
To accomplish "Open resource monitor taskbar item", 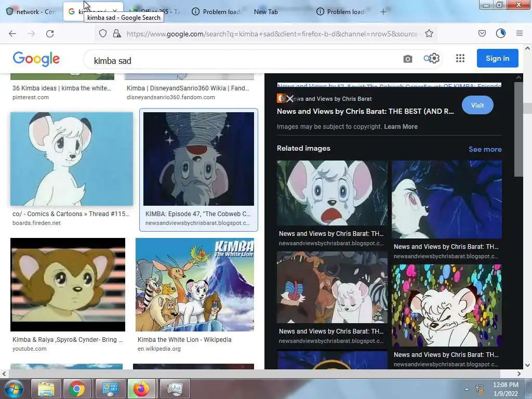I will click(x=175, y=389).
